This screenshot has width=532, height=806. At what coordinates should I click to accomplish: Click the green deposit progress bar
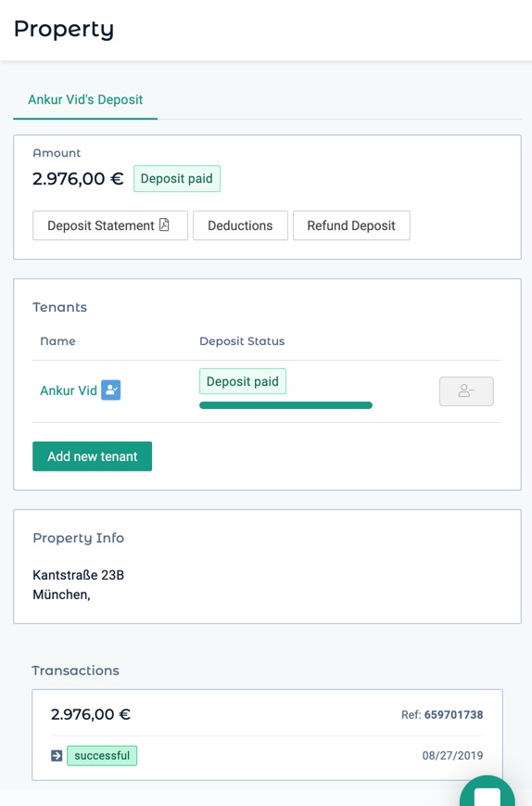coord(285,405)
